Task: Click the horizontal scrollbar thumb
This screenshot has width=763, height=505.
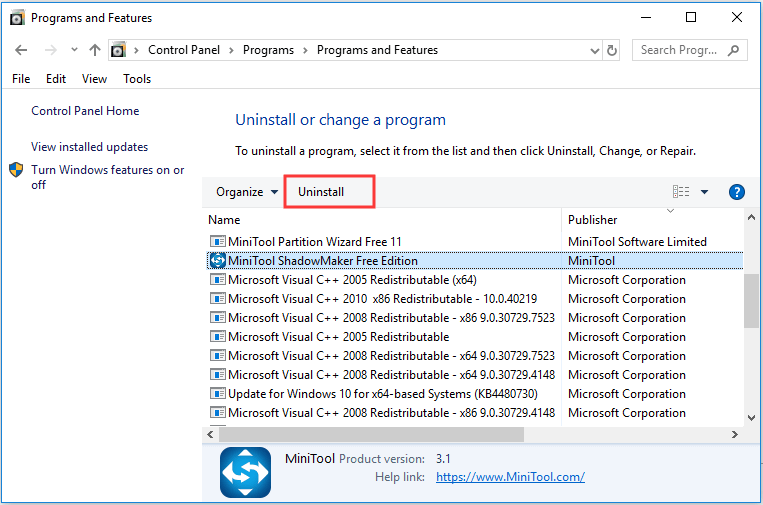Action: pos(371,434)
